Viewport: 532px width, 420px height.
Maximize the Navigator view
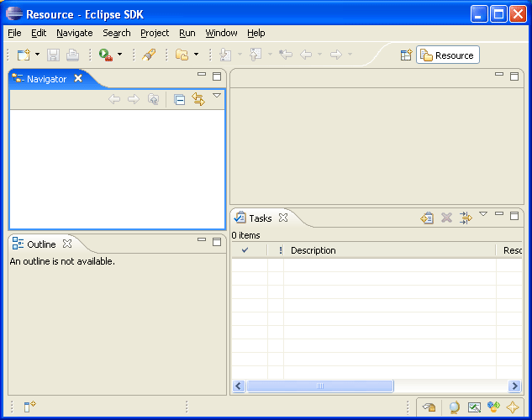click(217, 76)
